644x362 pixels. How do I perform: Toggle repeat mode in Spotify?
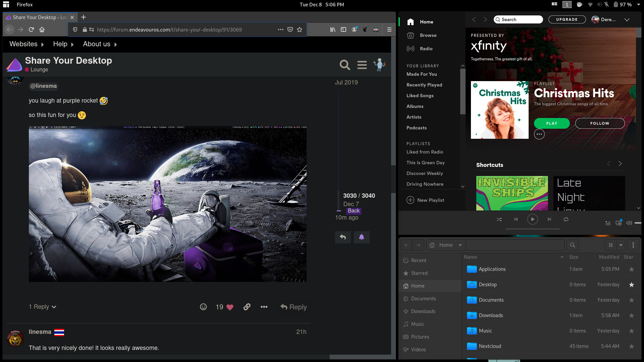[566, 219]
